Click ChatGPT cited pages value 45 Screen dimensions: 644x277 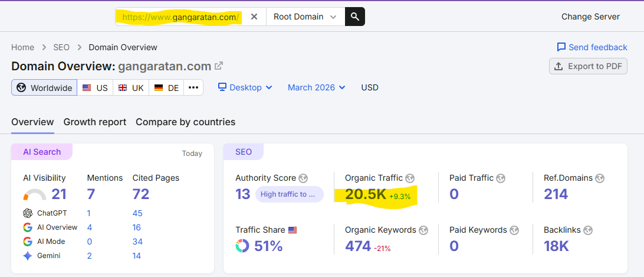click(x=137, y=213)
